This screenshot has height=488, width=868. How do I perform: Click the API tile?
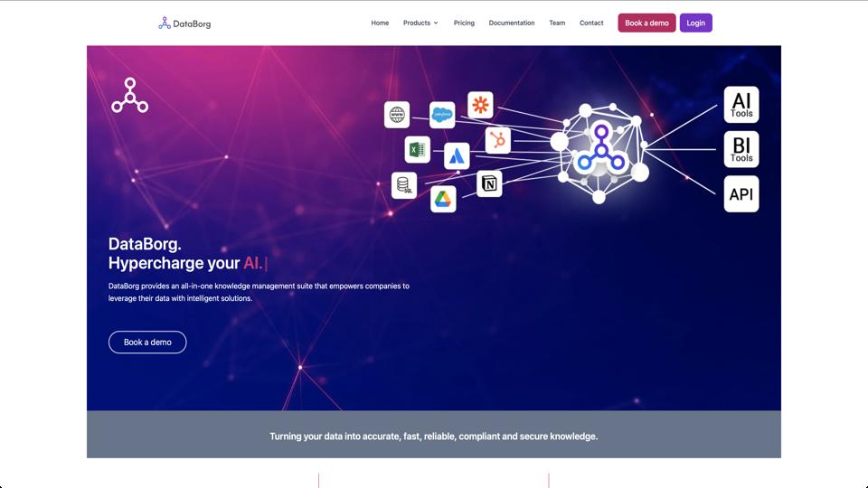tap(741, 194)
